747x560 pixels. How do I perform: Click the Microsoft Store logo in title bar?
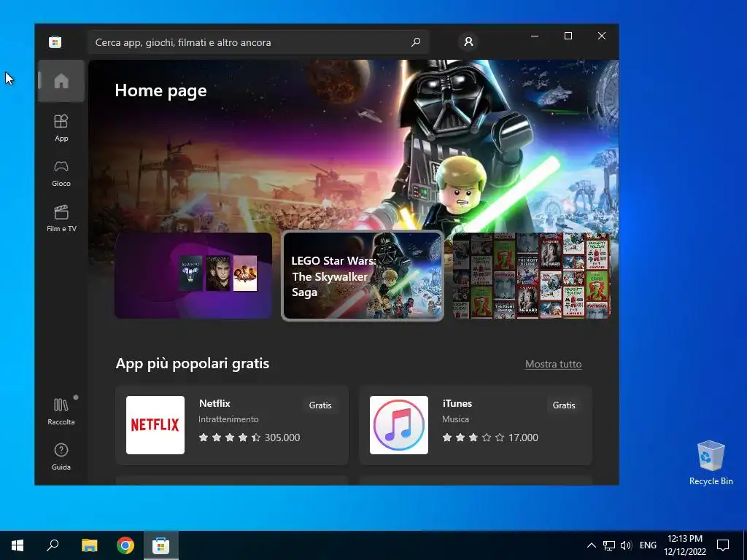pos(55,42)
